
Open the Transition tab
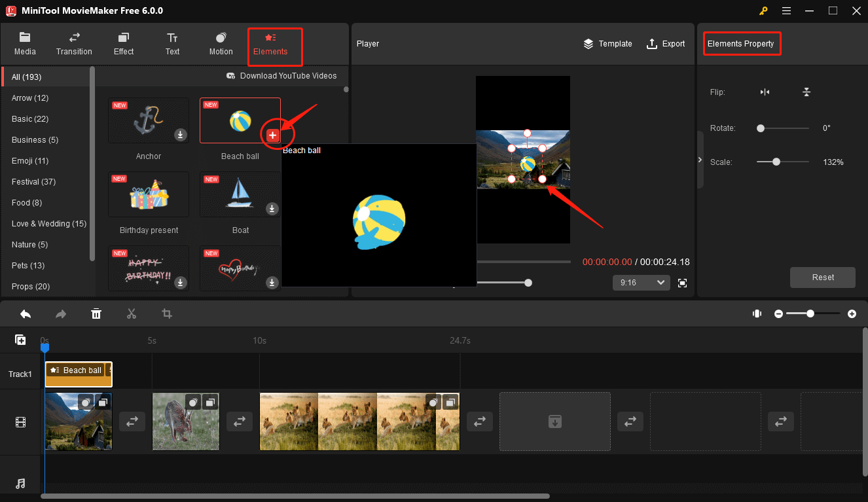click(x=74, y=44)
